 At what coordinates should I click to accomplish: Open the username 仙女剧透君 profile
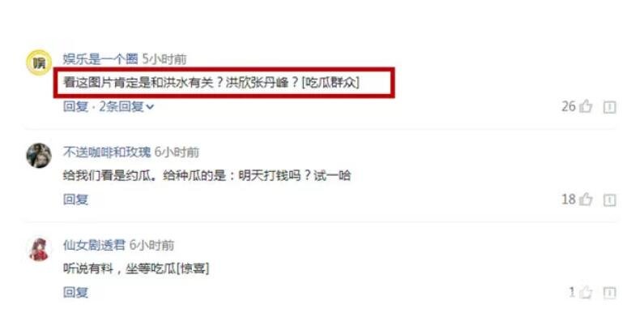tap(94, 245)
